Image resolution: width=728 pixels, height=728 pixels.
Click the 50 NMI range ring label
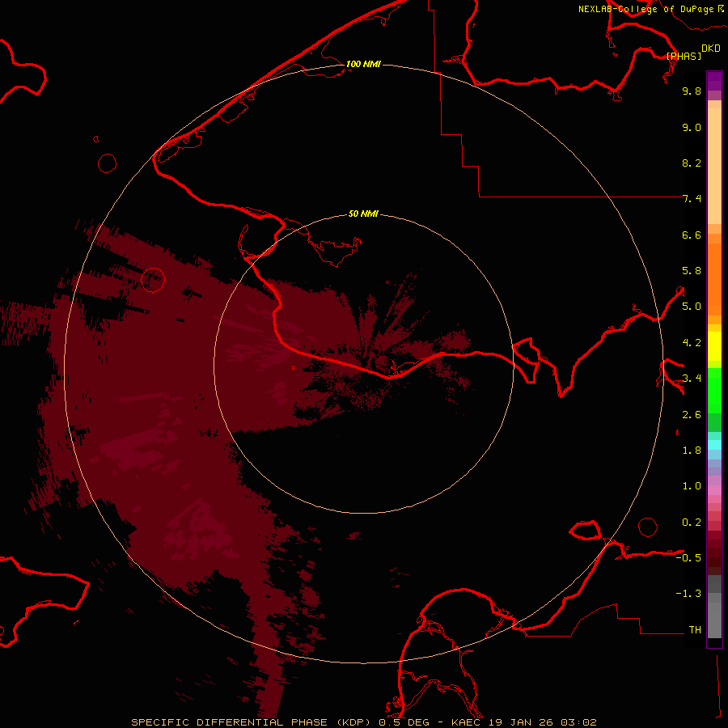tap(363, 214)
